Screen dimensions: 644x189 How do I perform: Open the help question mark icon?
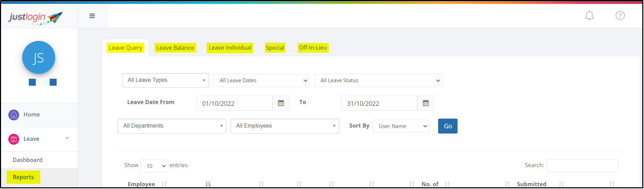tap(620, 16)
